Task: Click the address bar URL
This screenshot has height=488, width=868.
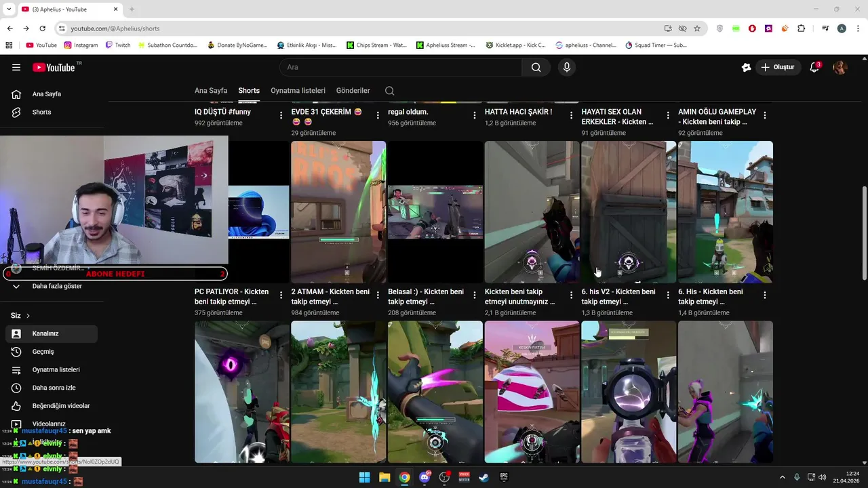Action: 115,28
